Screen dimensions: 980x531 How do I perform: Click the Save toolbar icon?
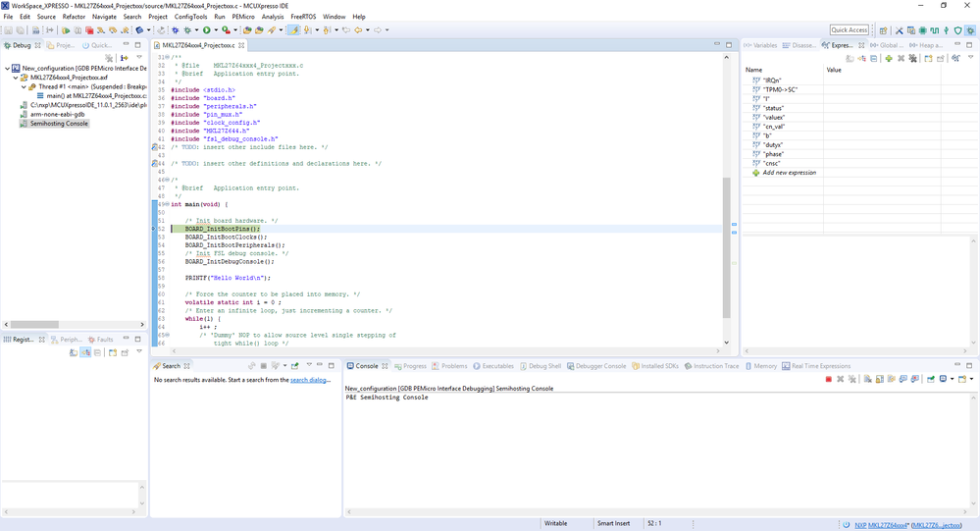point(8,30)
